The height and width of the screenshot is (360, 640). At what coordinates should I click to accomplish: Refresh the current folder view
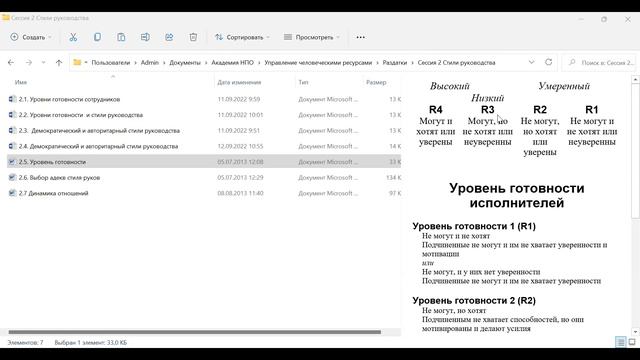click(549, 62)
